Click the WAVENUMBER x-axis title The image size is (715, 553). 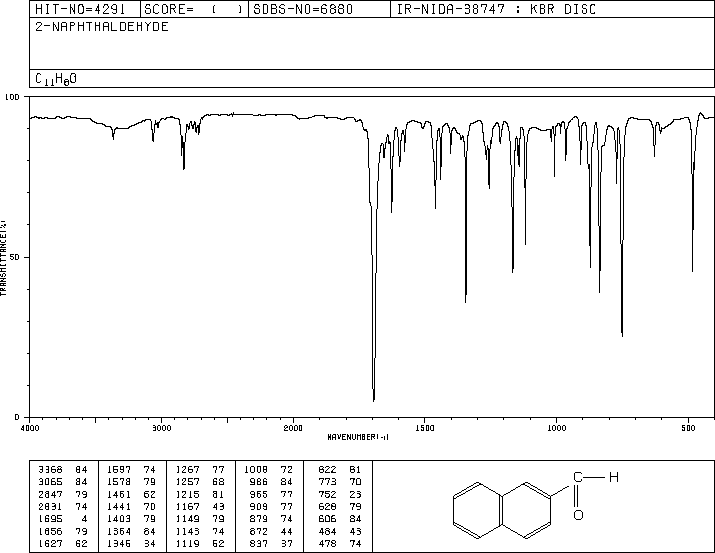[x=358, y=437]
